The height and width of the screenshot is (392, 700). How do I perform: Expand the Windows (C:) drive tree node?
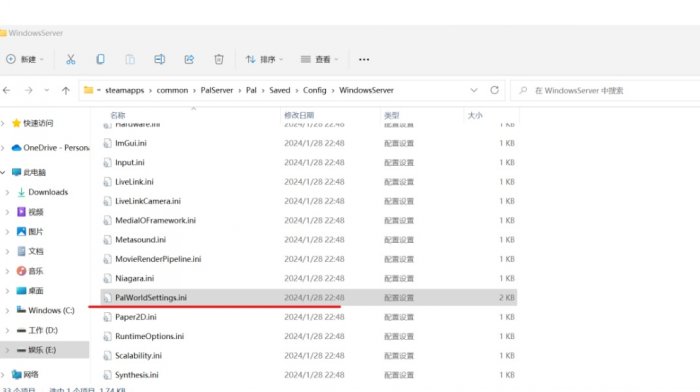(x=7, y=310)
